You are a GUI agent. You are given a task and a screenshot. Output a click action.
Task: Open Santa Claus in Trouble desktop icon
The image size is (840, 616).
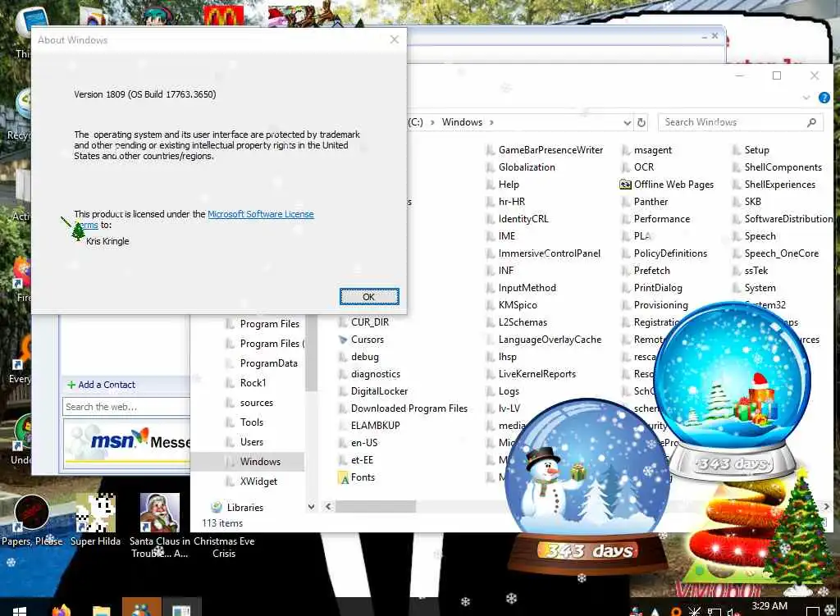160,526
